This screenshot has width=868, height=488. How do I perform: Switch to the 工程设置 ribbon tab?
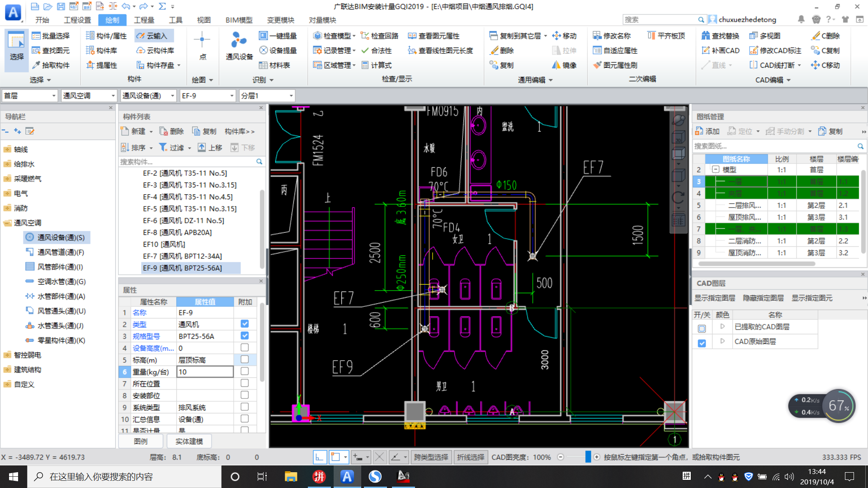tap(77, 20)
